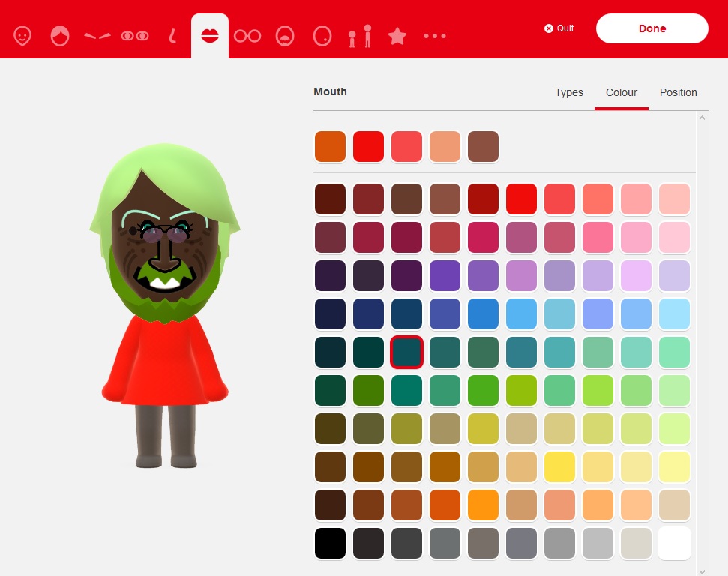This screenshot has height=576, width=728.
Task: Open the eyebrows category icon
Action: [97, 36]
